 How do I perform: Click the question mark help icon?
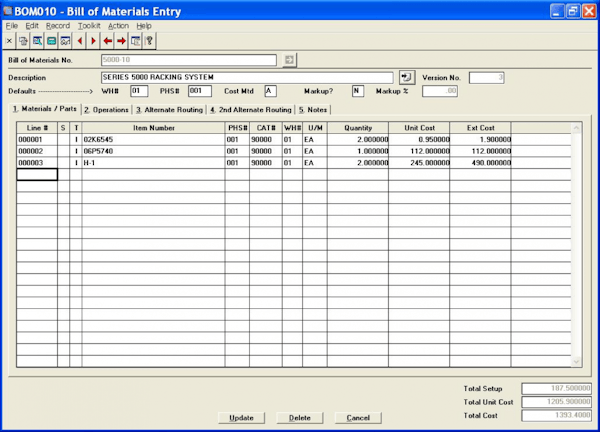pyautogui.click(x=149, y=41)
